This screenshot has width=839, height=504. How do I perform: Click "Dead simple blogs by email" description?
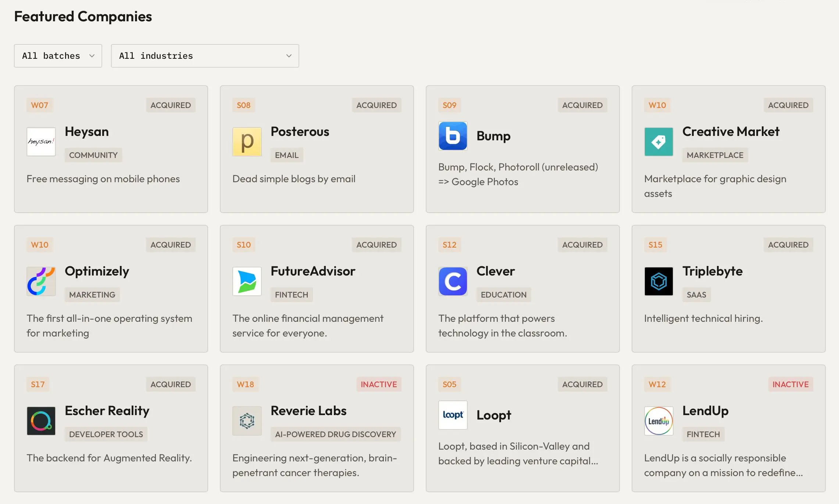(294, 179)
